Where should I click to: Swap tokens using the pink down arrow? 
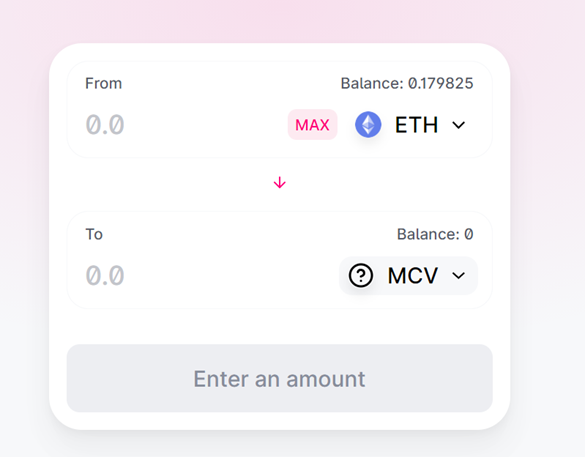coord(279,183)
